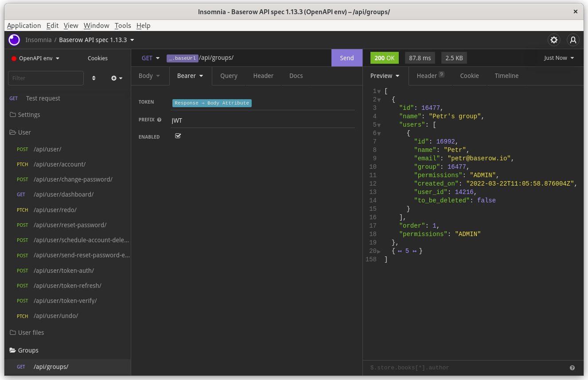Select POST /api/user/token-verify/ request
This screenshot has height=380, width=588.
67,301
